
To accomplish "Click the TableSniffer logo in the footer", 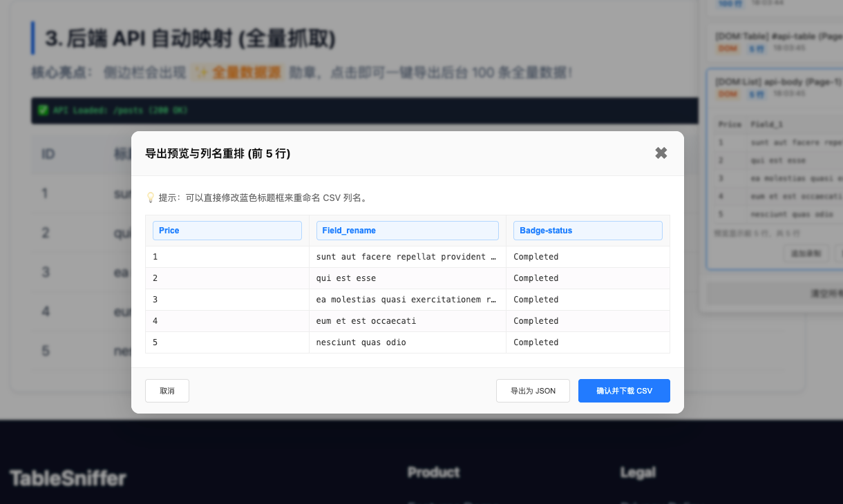I will coord(66,476).
